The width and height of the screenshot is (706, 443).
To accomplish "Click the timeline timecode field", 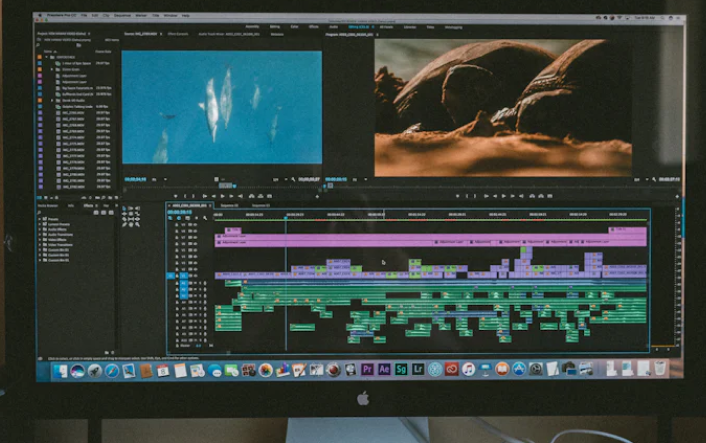I will click(x=179, y=212).
